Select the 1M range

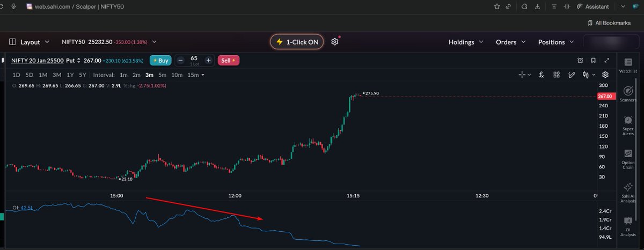pyautogui.click(x=43, y=75)
